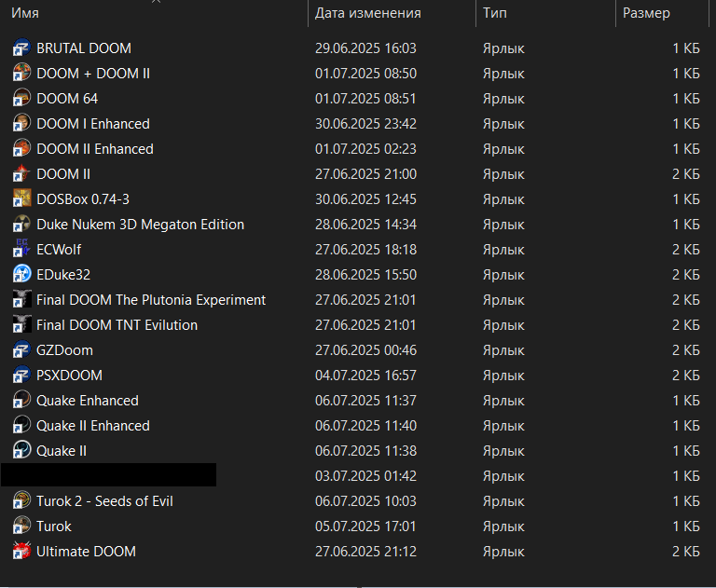Select the EDuke32 shortcut icon
716x588 pixels.
tap(21, 274)
